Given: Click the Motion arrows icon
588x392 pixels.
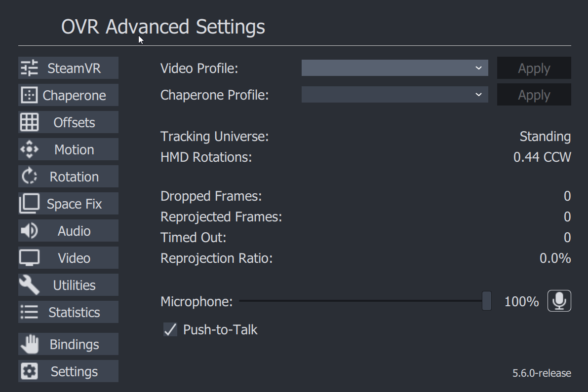Looking at the screenshot, I should [x=29, y=149].
